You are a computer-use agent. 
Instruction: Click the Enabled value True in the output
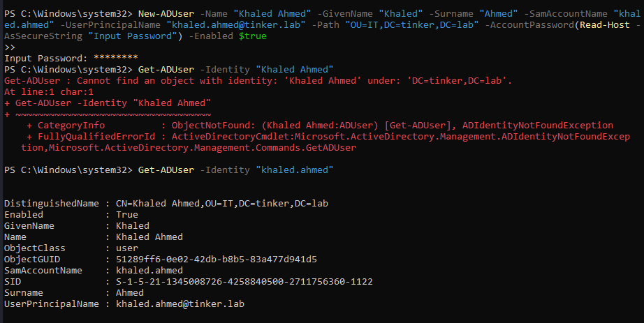pyautogui.click(x=126, y=214)
